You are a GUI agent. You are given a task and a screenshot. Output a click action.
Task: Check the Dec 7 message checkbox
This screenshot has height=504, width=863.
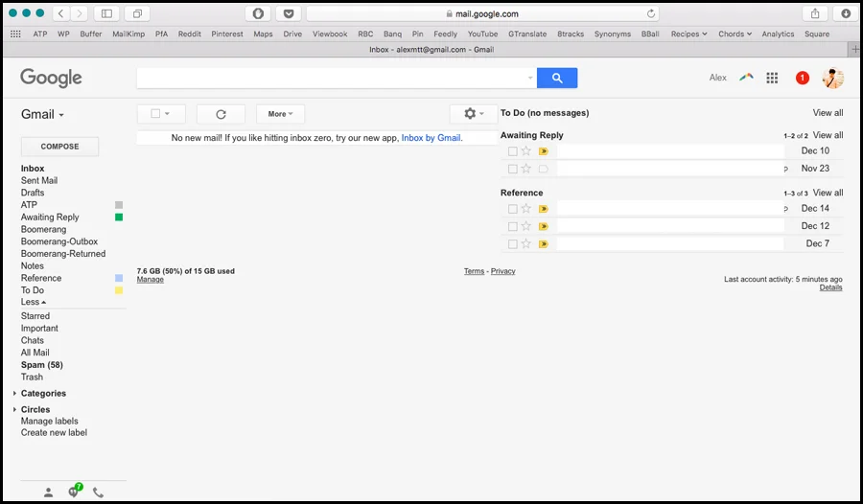click(x=512, y=244)
